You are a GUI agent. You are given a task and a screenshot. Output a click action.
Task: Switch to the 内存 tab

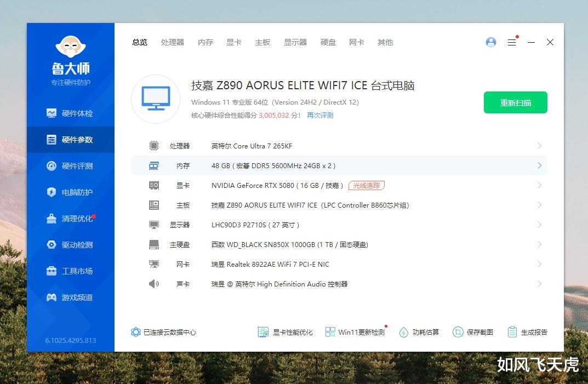pos(205,42)
